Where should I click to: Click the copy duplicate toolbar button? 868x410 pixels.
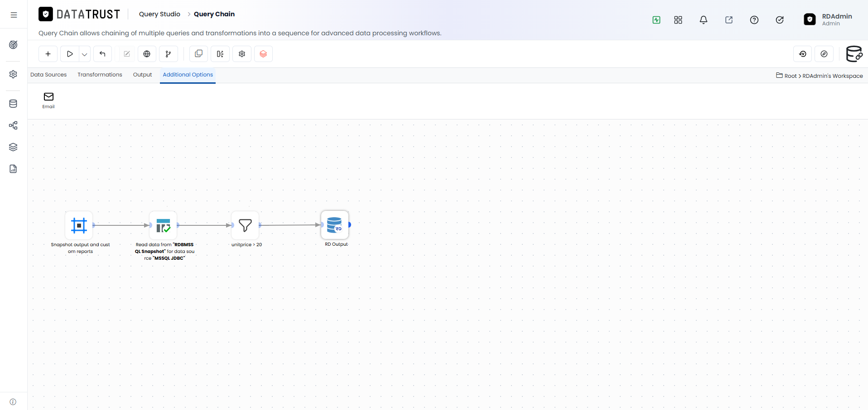tap(198, 54)
